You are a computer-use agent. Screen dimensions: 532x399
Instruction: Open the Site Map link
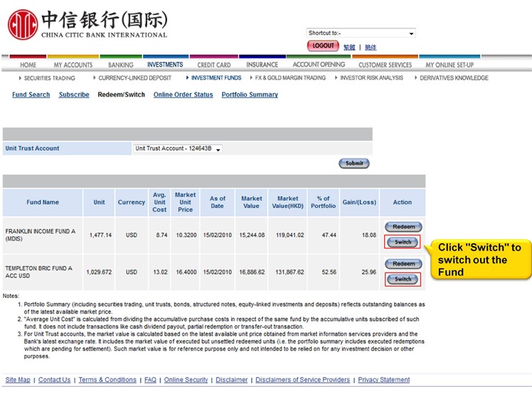coord(18,380)
